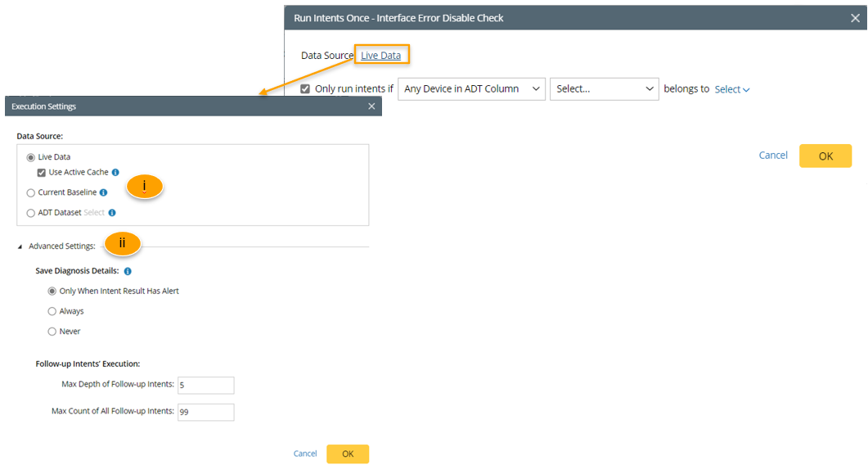Toggle the Use Active Cache checkbox
This screenshot has height=470, width=868.
point(42,173)
